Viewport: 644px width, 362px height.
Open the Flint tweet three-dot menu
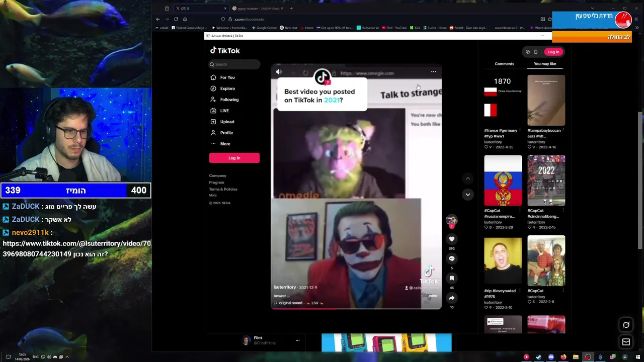[x=297, y=341]
